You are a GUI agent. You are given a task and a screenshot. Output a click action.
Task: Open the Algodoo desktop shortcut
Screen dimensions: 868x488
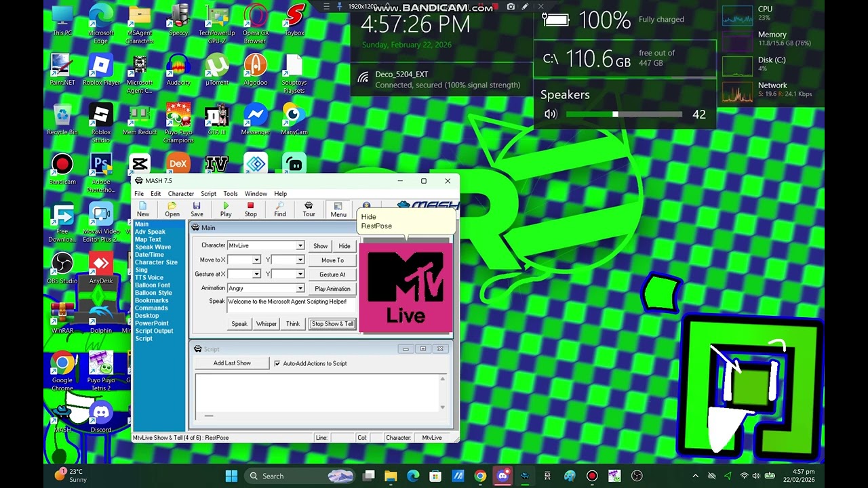pos(256,70)
